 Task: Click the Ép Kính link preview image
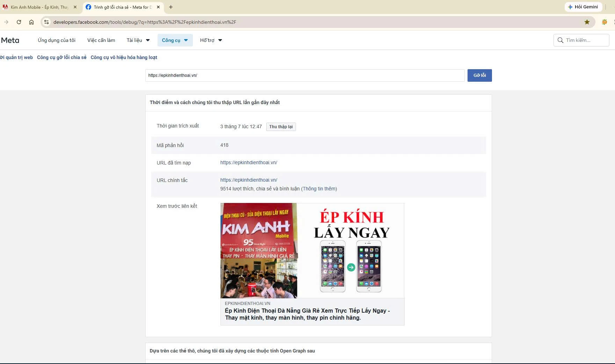pos(312,250)
